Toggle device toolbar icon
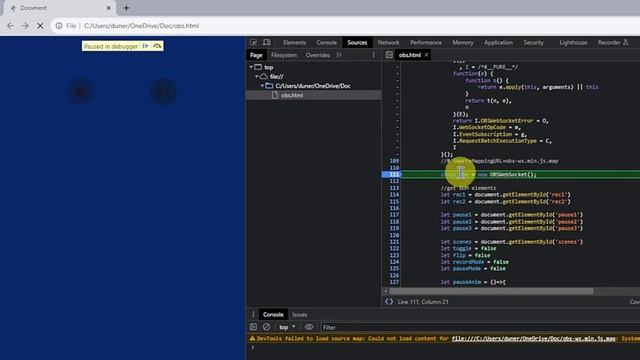Image resolution: width=640 pixels, height=360 pixels. (267, 42)
